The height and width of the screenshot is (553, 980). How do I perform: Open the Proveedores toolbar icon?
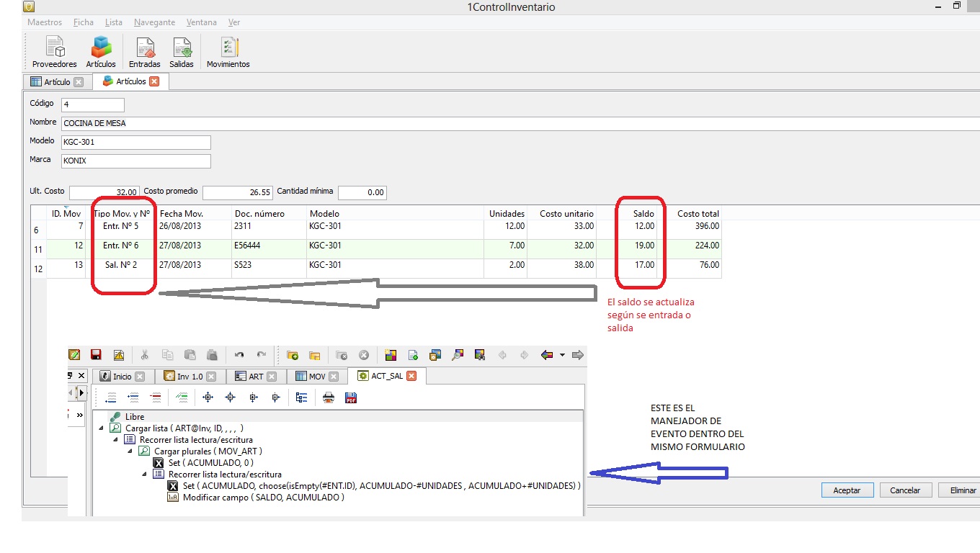pos(54,53)
